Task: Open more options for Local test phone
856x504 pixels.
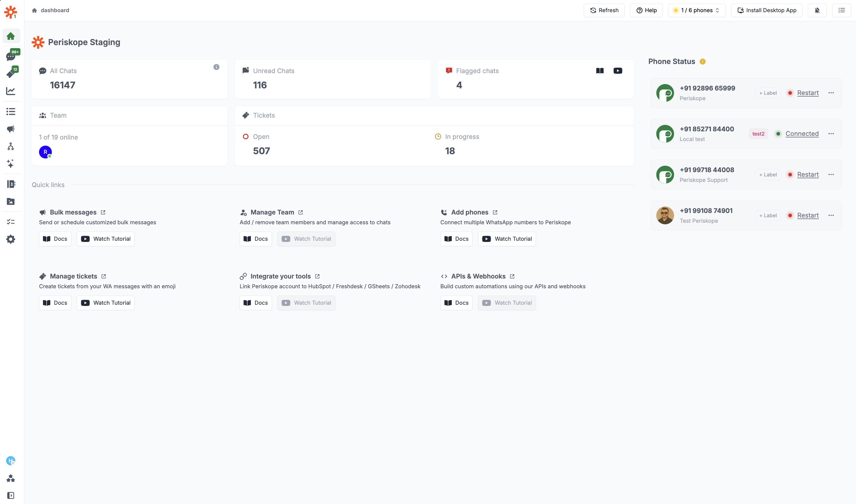Action: [831, 133]
